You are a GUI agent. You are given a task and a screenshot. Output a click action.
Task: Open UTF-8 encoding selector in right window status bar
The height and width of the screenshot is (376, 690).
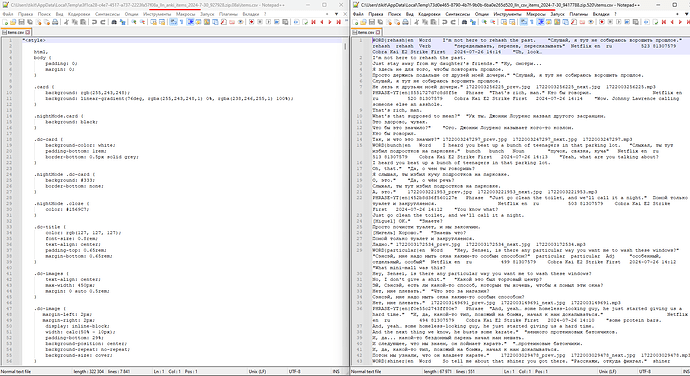645,372
